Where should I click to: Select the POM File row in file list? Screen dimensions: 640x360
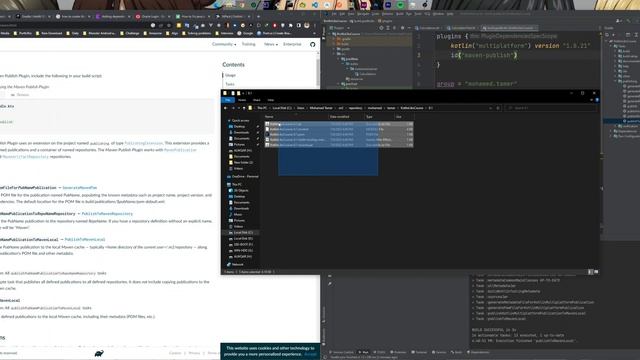339,134
